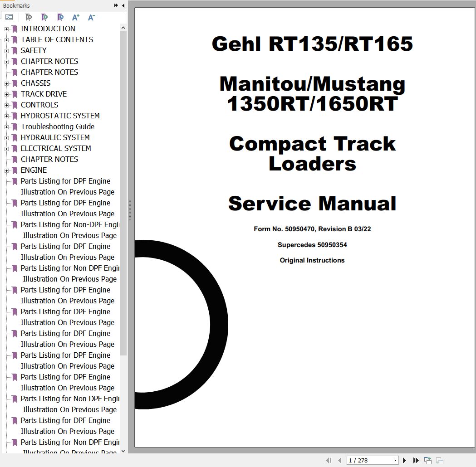Go to the previous page
This screenshot has width=476, height=467.
[x=340, y=460]
